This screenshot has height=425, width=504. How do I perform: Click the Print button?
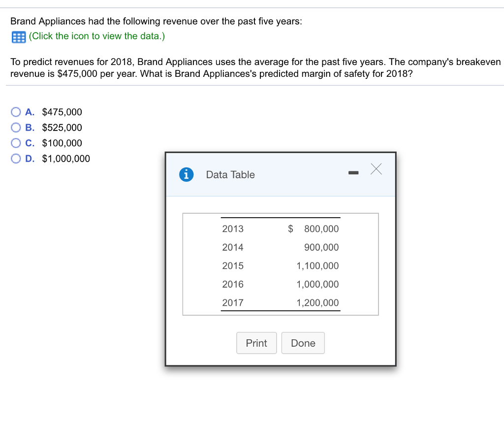tap(256, 343)
